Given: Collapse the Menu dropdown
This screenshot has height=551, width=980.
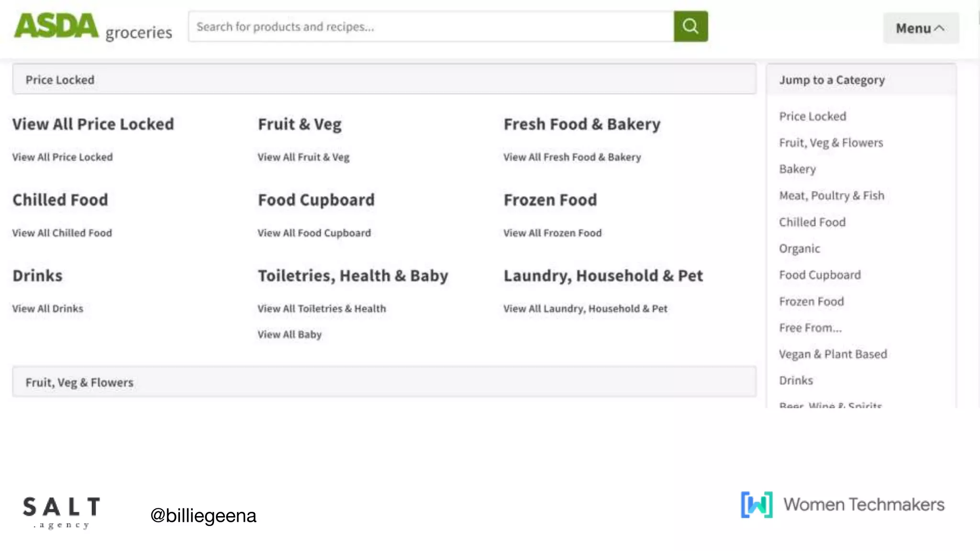Looking at the screenshot, I should pos(921,28).
